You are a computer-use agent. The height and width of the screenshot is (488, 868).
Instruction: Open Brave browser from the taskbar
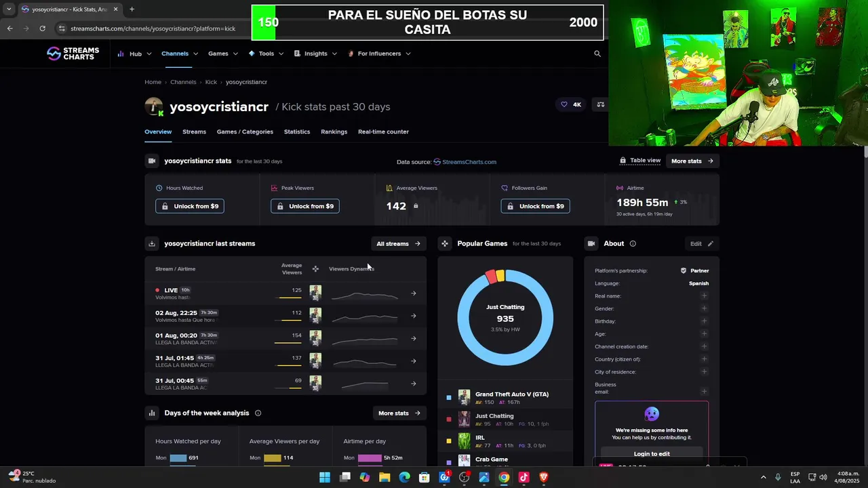pos(543,477)
